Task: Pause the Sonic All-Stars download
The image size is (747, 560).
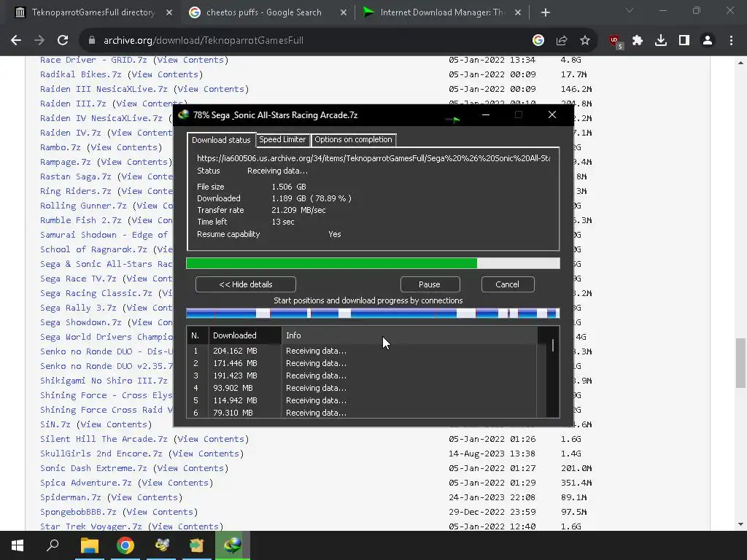Action: pyautogui.click(x=430, y=284)
